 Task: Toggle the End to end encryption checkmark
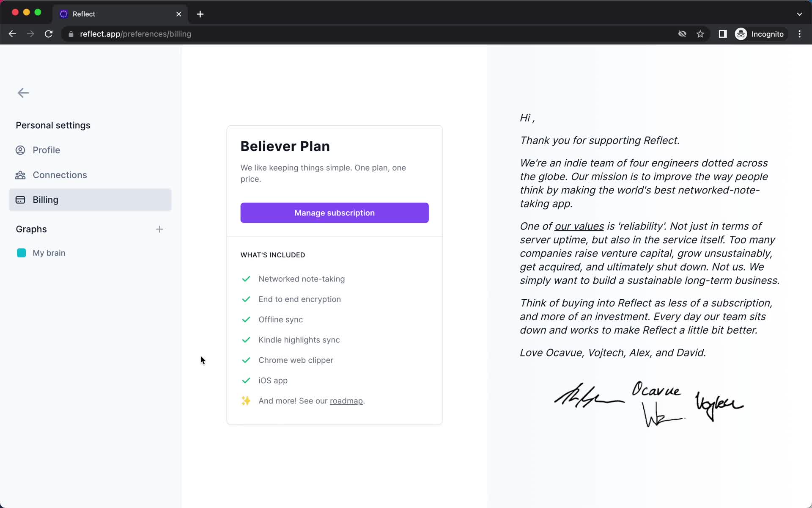coord(246,298)
